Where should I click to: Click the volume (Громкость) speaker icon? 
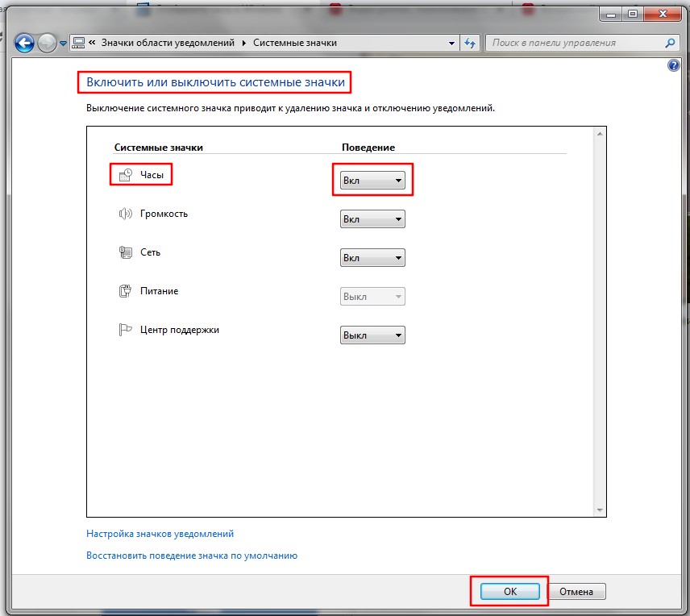(125, 214)
